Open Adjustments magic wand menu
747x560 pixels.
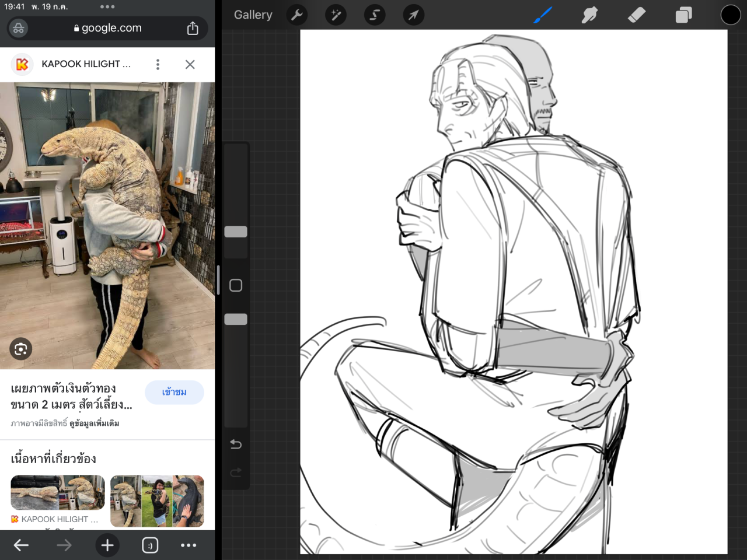point(336,15)
